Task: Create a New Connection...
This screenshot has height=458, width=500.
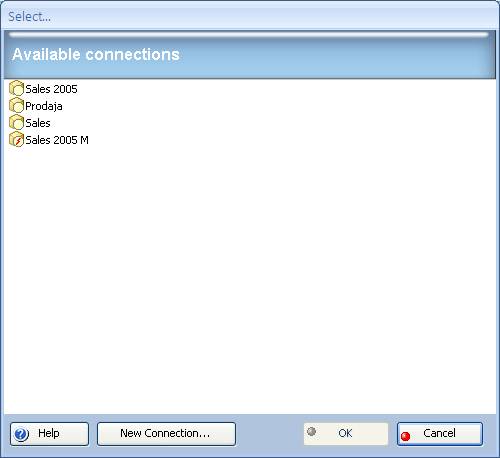Action: tap(166, 434)
